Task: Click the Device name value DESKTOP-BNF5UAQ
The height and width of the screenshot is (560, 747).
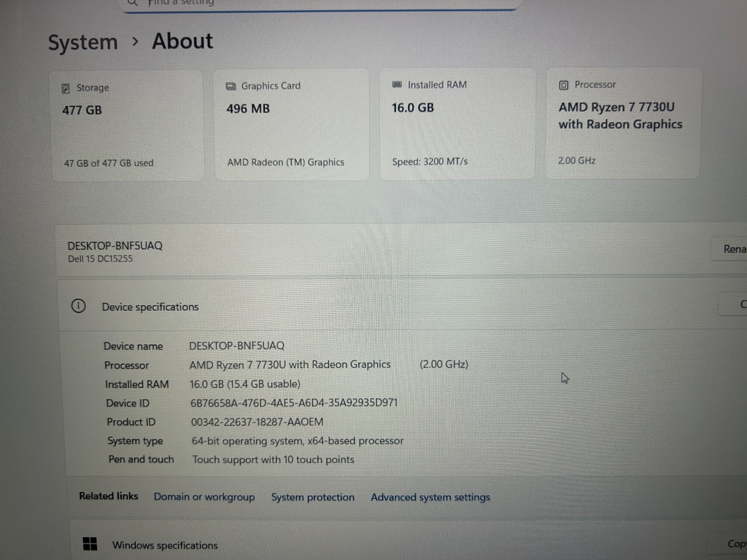Action: point(237,345)
